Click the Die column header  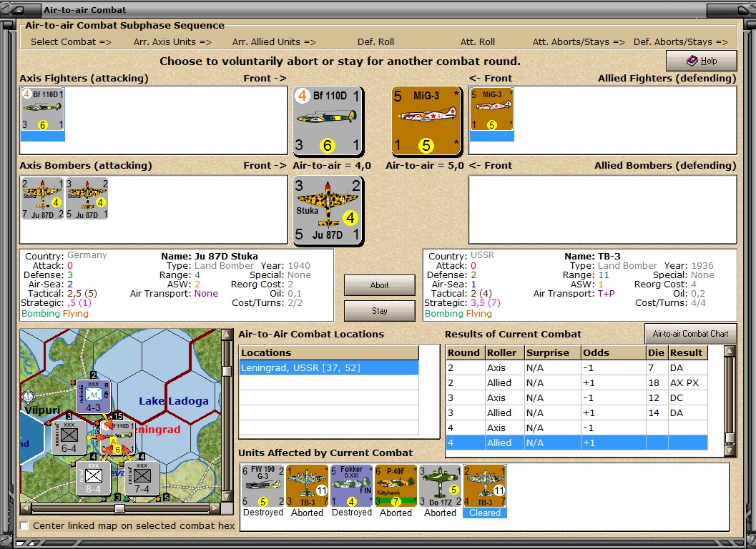click(657, 353)
